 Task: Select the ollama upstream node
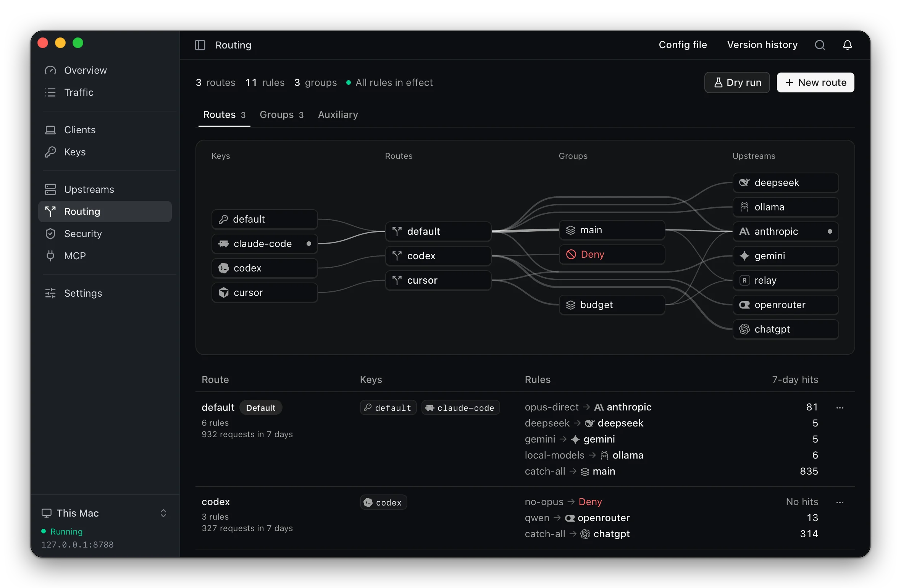(786, 207)
